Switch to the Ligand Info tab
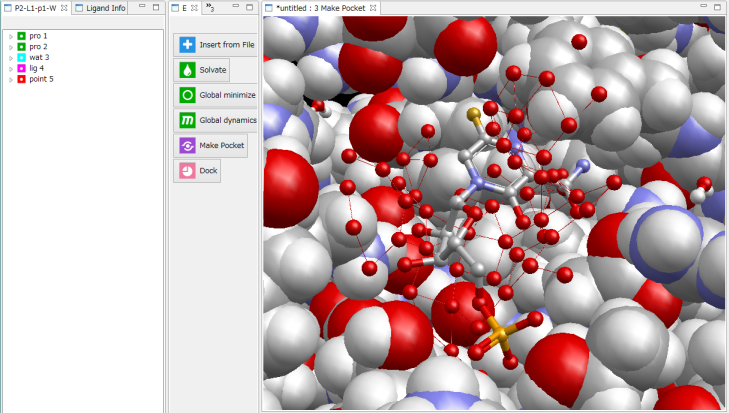This screenshot has width=729, height=413. (101, 8)
